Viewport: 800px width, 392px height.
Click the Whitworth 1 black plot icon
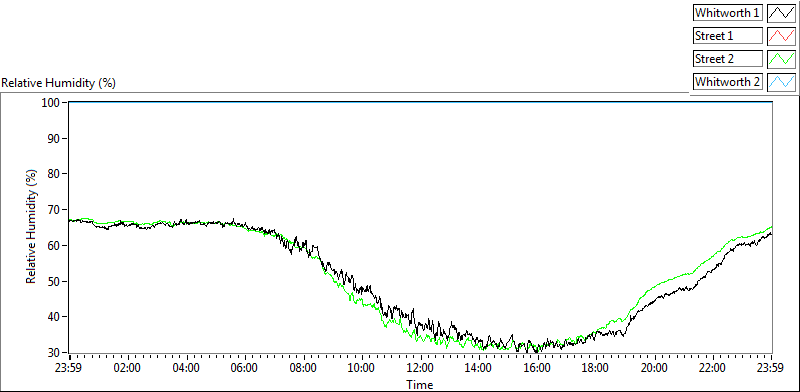click(781, 13)
